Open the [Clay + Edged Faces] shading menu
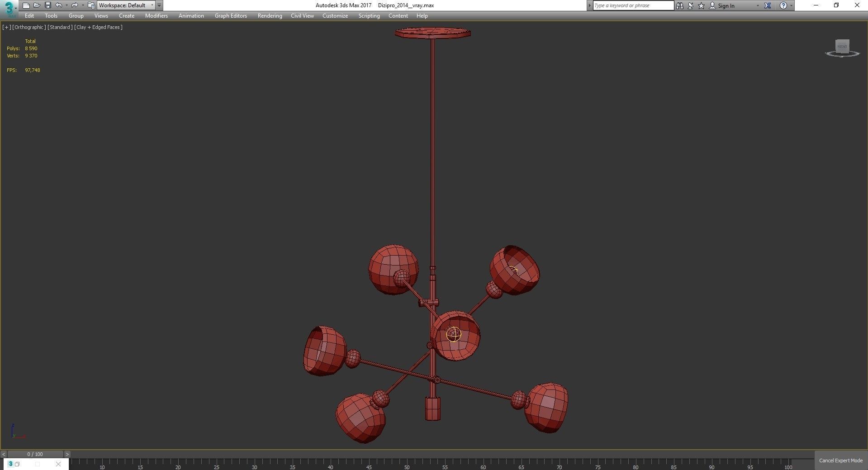This screenshot has height=470, width=868. tap(98, 27)
